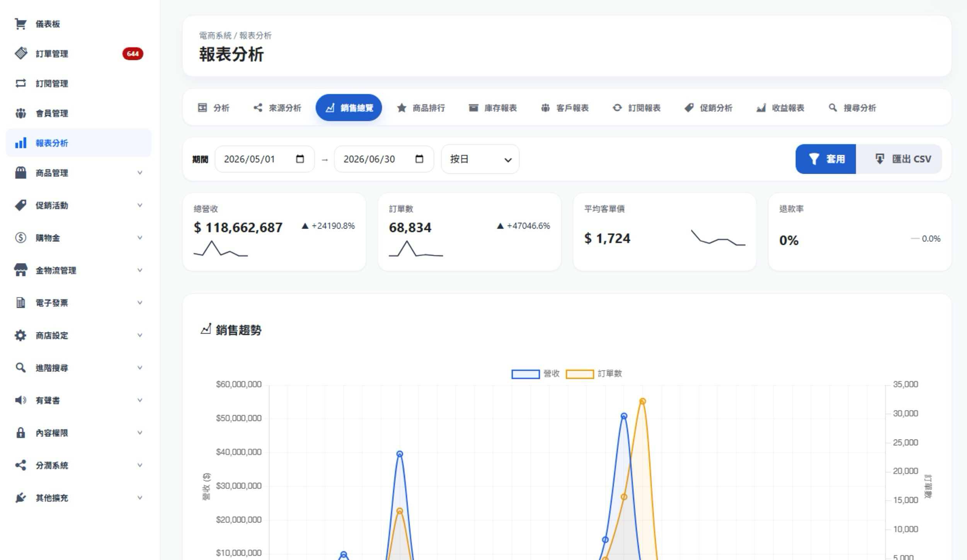This screenshot has height=560, width=967.
Task: Click the start date field 2026/05/01
Action: click(x=265, y=159)
